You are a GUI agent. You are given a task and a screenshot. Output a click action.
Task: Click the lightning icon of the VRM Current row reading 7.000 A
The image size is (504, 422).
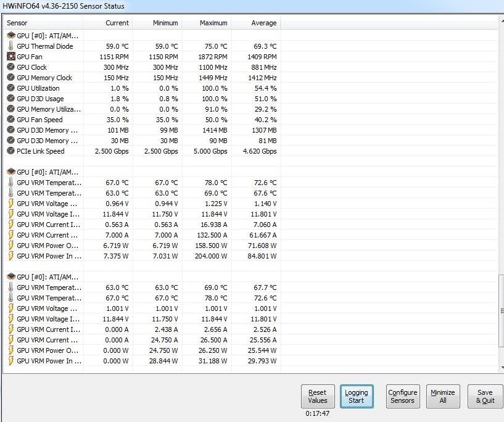click(x=10, y=235)
